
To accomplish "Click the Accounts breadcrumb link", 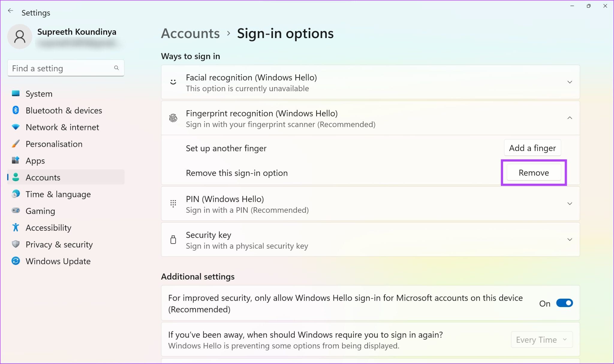I will [190, 33].
